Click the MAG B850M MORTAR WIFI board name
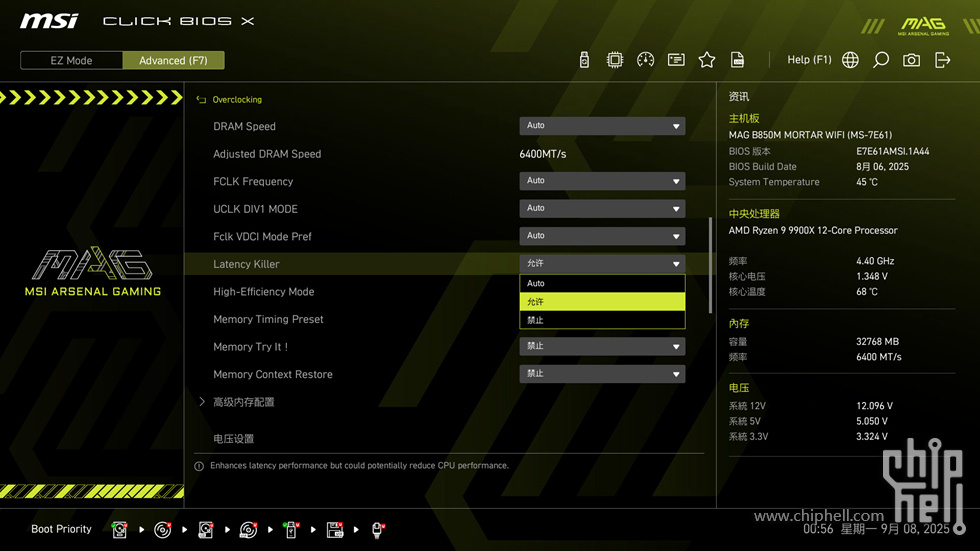 click(x=810, y=135)
